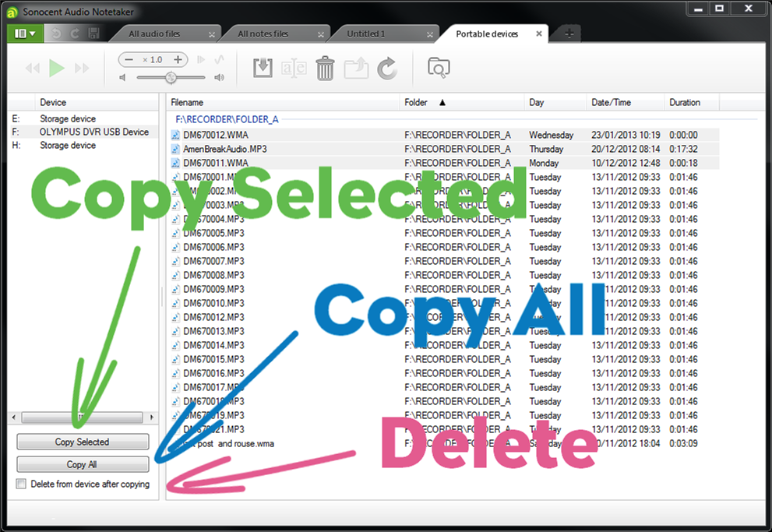This screenshot has width=772, height=532.
Task: Add a new tab with plus button
Action: (569, 34)
